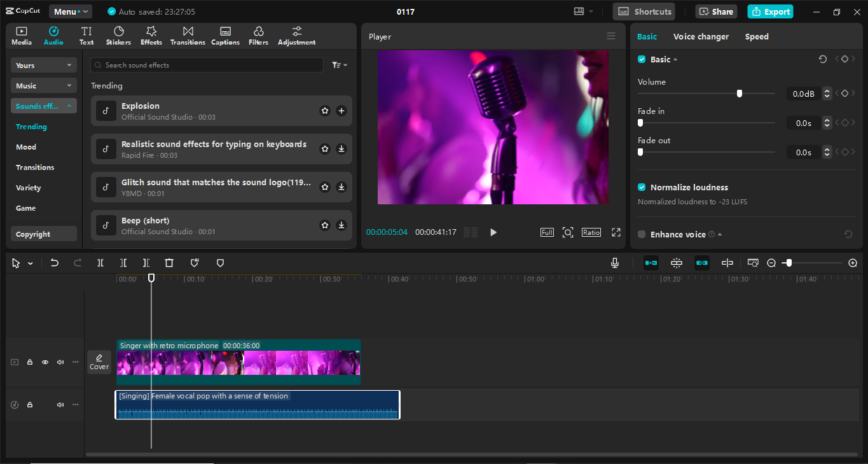Open the Shortcuts window
868x464 pixels.
tap(644, 11)
